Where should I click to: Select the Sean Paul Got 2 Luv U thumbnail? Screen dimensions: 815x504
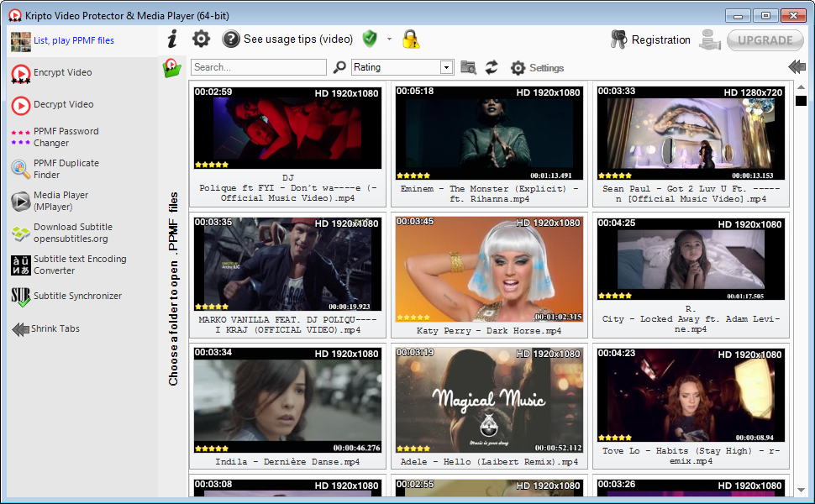(x=691, y=133)
